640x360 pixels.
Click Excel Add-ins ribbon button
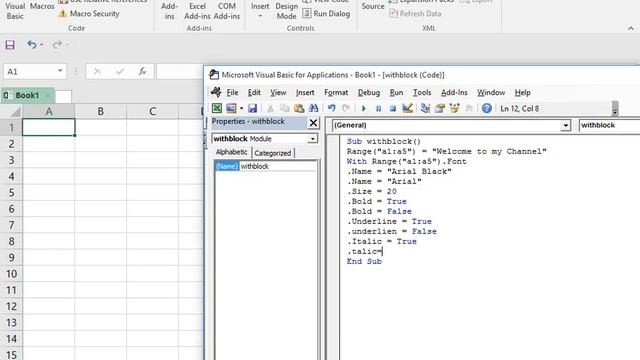197,11
